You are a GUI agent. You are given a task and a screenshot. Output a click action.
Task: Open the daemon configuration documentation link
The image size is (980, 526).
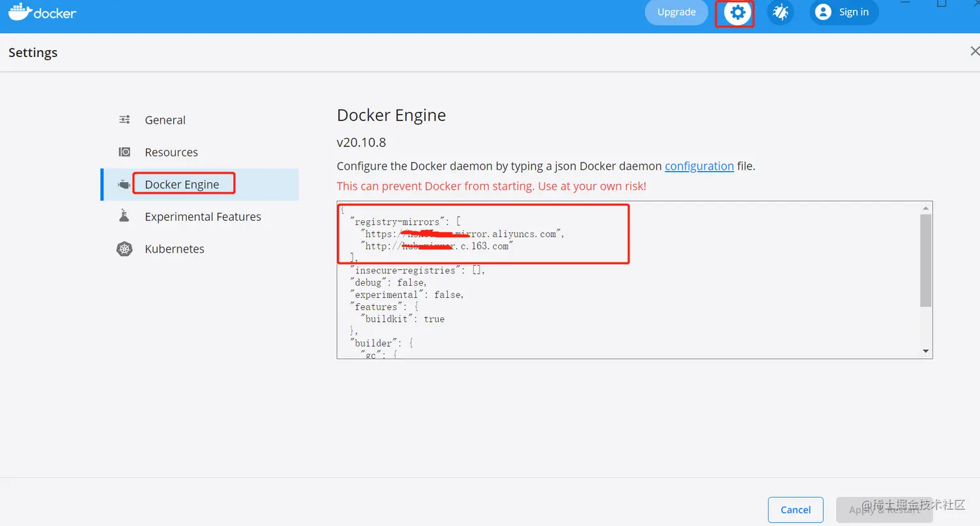click(699, 166)
